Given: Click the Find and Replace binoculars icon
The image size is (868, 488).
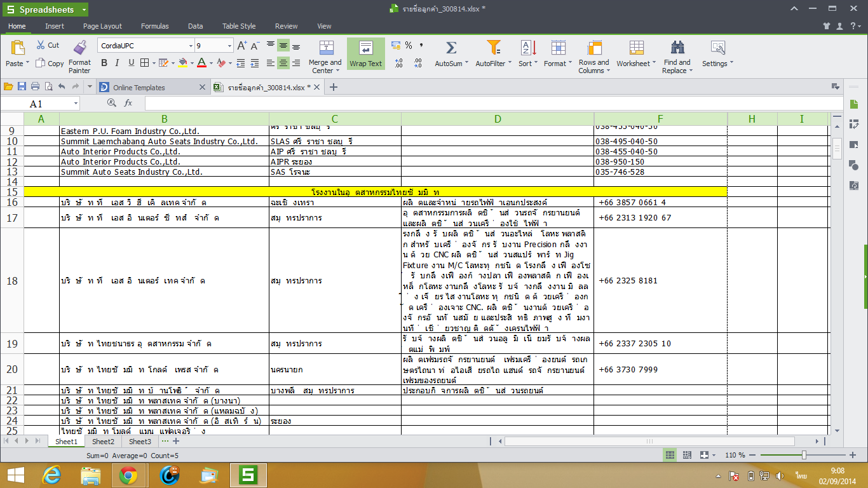Looking at the screenshot, I should (x=677, y=48).
